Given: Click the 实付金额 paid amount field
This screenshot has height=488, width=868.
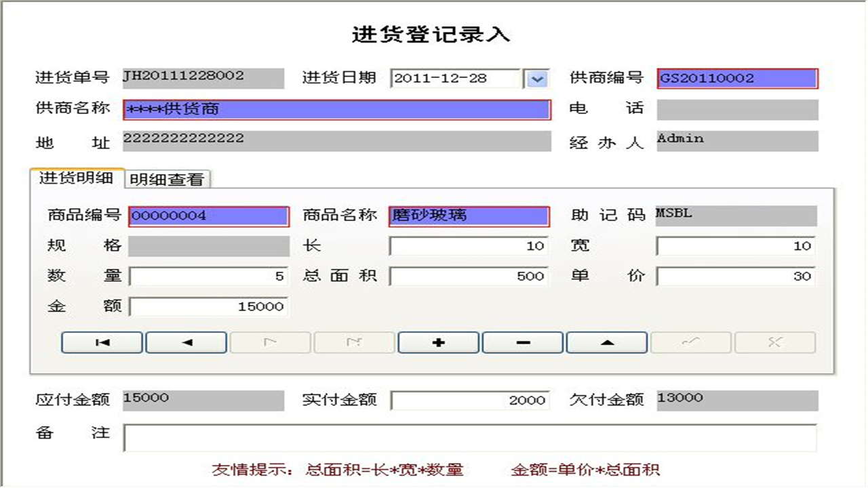Looking at the screenshot, I should [469, 400].
